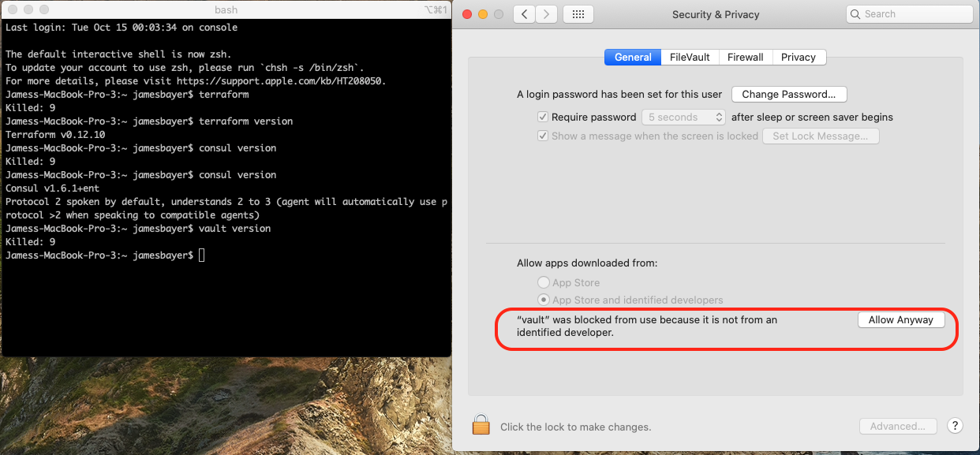Image resolution: width=980 pixels, height=455 pixels.
Task: Click the bash terminal window title
Action: pos(226,9)
